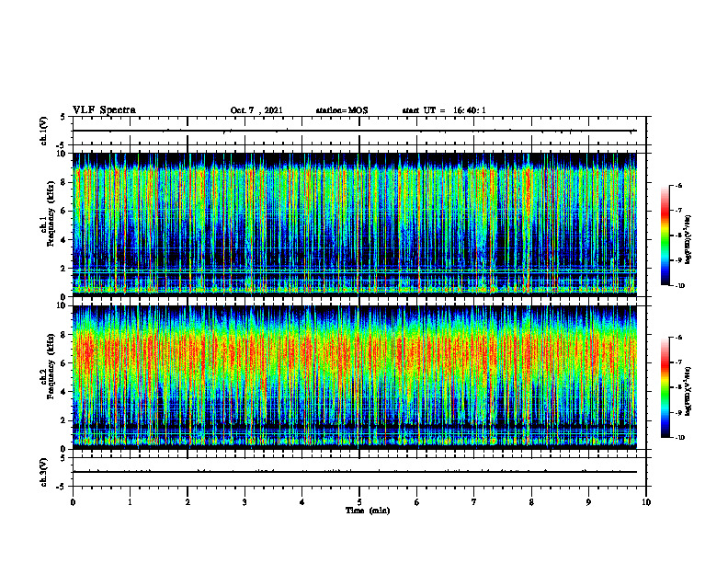The width and height of the screenshot is (728, 563).
Task: Click the "6" kHz tick of ch.1 spectrogram
Action: [64, 212]
